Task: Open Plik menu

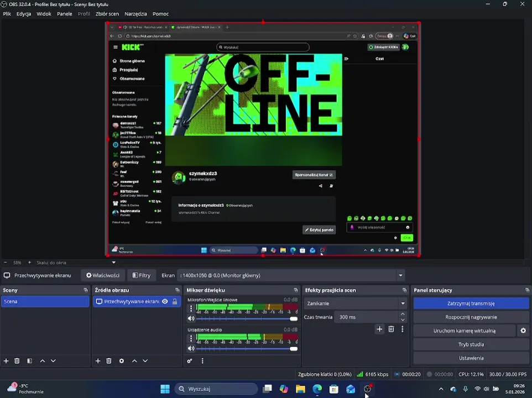Action: tap(7, 14)
